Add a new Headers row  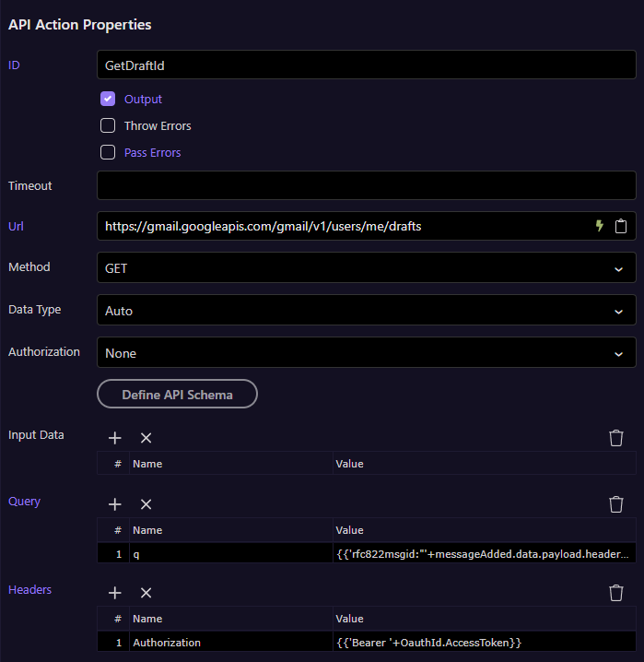point(115,593)
